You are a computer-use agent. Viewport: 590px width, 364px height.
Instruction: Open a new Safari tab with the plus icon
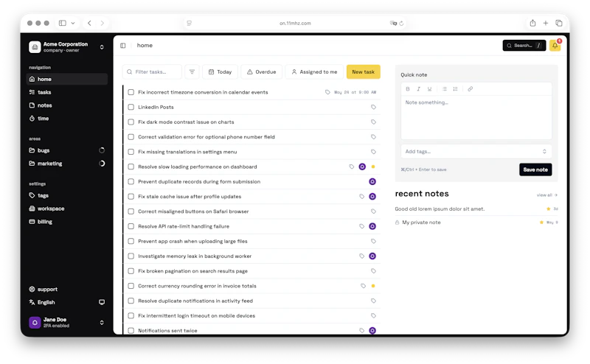click(x=546, y=23)
